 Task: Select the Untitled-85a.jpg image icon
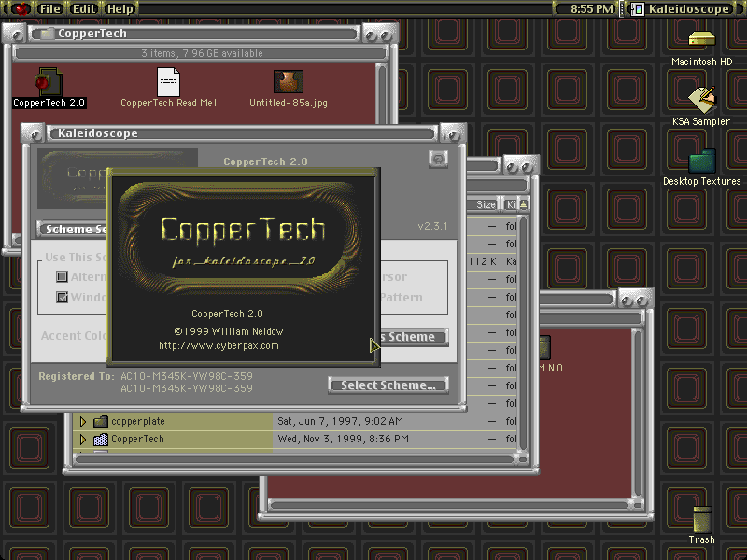289,82
